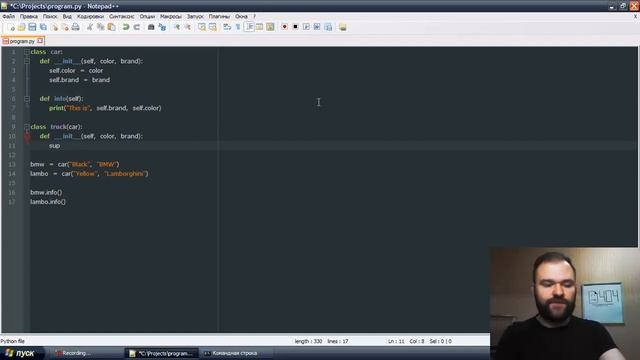640x360 pixels.
Task: Toggle word wrap in the toolbar
Action: 227,27
